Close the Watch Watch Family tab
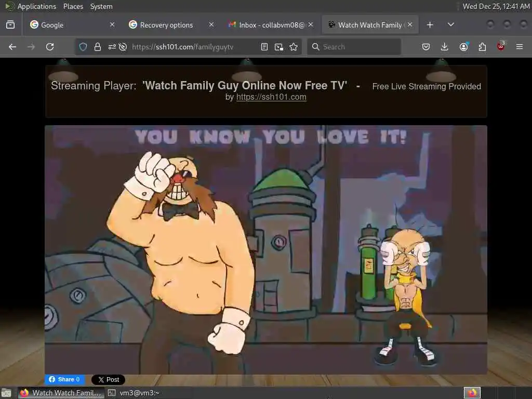Screen dimensions: 532x399 (410, 25)
